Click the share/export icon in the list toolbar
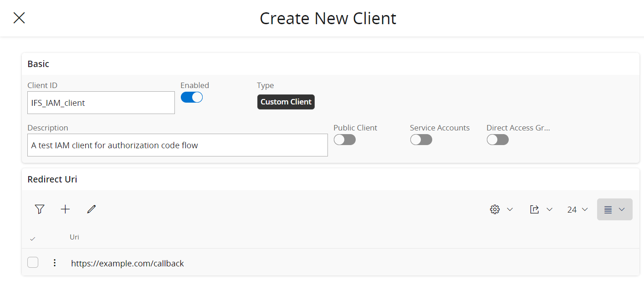The width and height of the screenshot is (644, 281). 534,209
